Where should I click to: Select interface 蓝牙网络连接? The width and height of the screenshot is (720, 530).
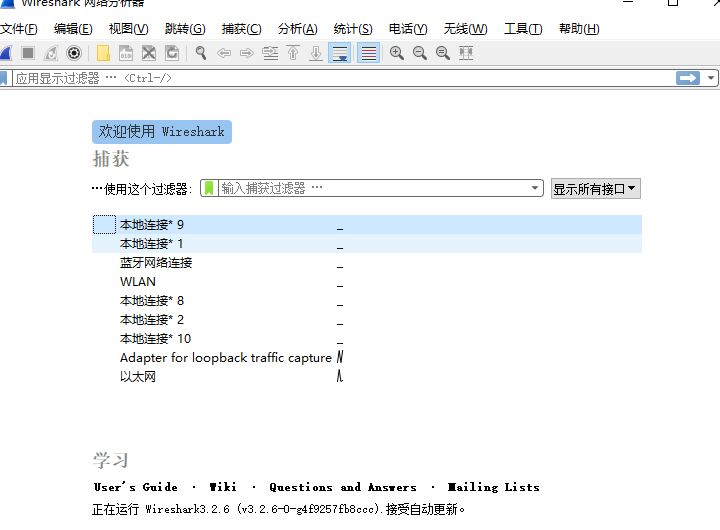(x=367, y=263)
